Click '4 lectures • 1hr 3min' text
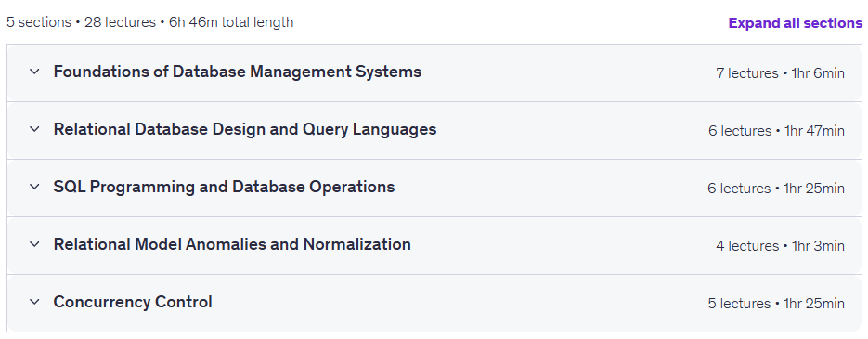Screen dimensions: 868x339 point(780,246)
